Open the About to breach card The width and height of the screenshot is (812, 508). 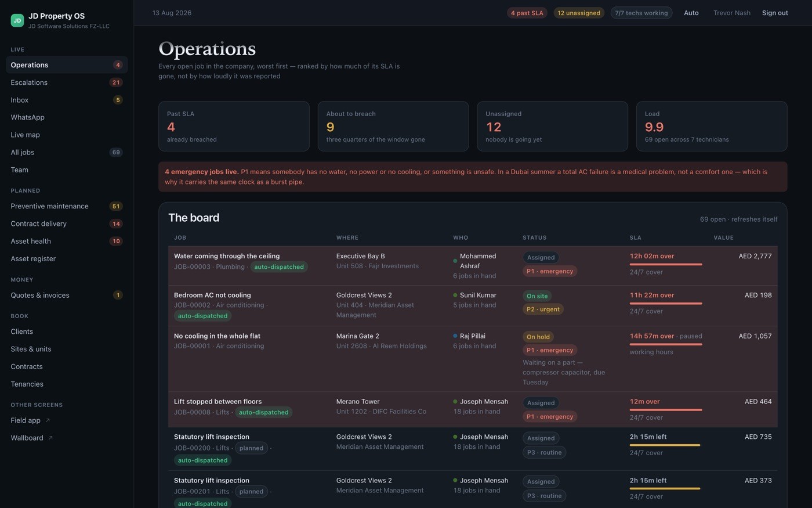click(x=393, y=127)
